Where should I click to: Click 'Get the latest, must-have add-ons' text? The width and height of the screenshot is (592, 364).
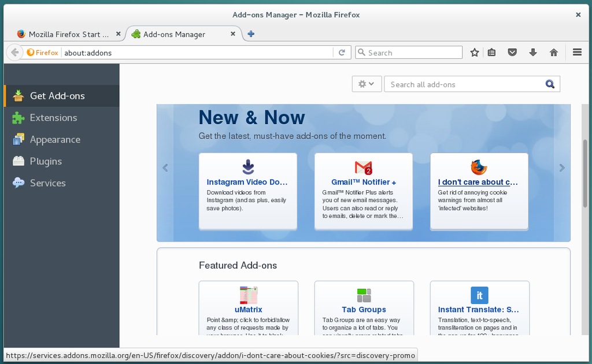pos(292,136)
